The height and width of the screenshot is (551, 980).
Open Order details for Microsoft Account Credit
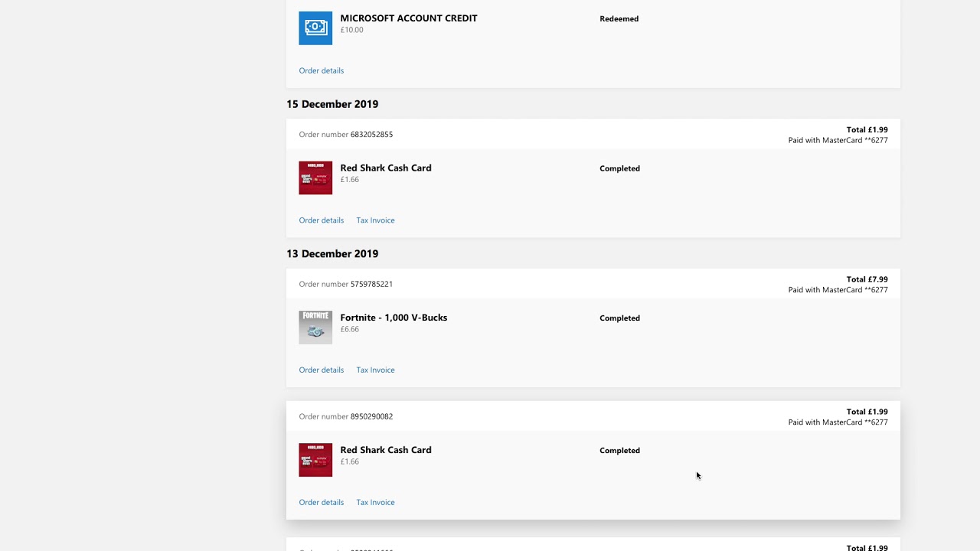322,70
